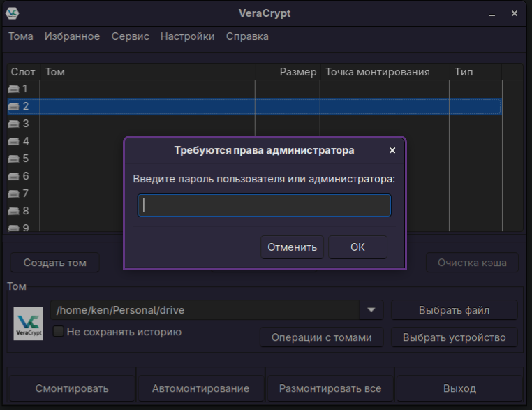This screenshot has width=532, height=410.
Task: Click 'Отменить' in the password dialog
Action: click(x=292, y=247)
